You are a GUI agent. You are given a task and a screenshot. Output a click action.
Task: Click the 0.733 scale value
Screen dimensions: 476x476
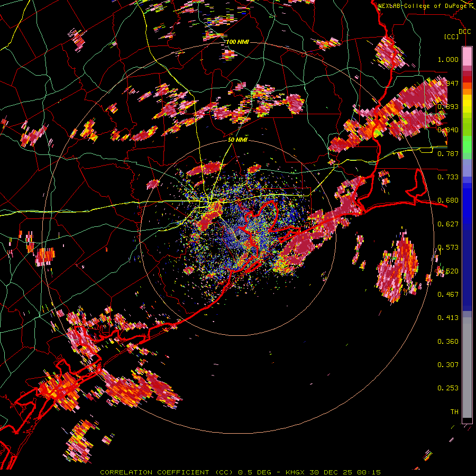(448, 177)
